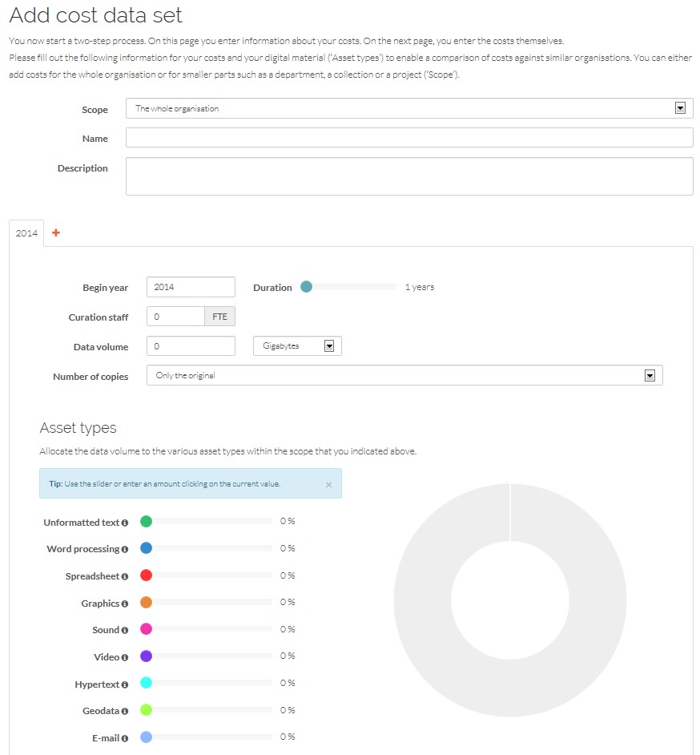Click the Duration slider handle
This screenshot has height=755, width=700.
pyautogui.click(x=307, y=287)
